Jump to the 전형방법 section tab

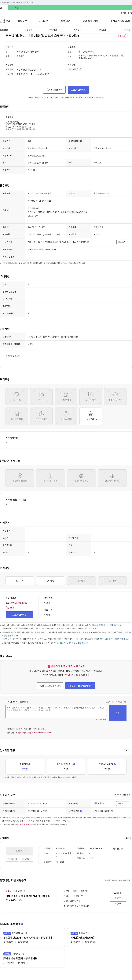102,30
